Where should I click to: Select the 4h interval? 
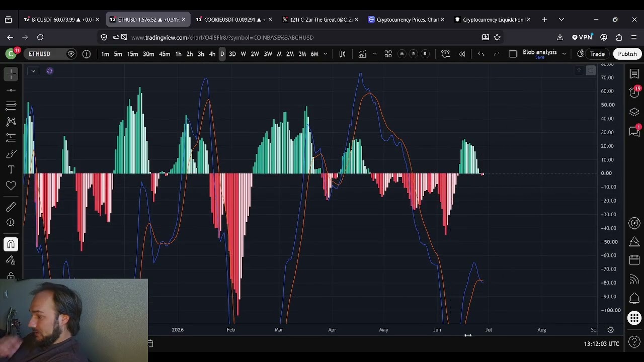pos(212,54)
